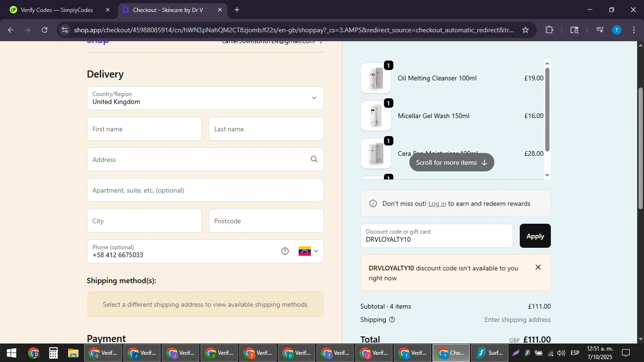Viewport: 644px width, 362px height.
Task: Click the Micellar Gel Wash 150ml name
Action: (434, 116)
